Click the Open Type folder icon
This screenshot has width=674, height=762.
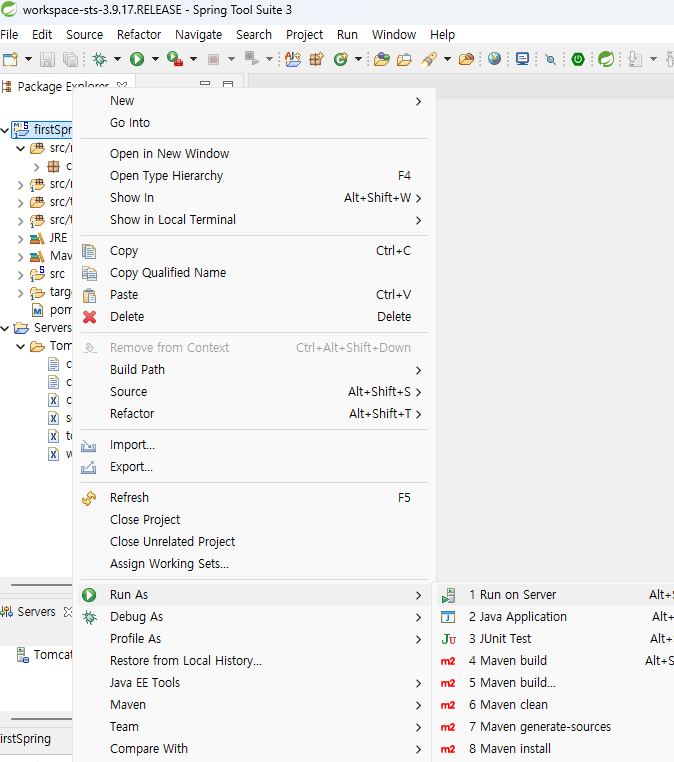(x=381, y=59)
